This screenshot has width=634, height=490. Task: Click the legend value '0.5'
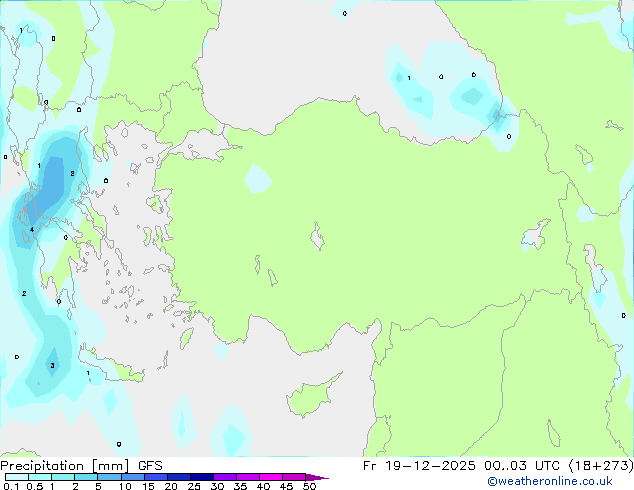(35, 486)
